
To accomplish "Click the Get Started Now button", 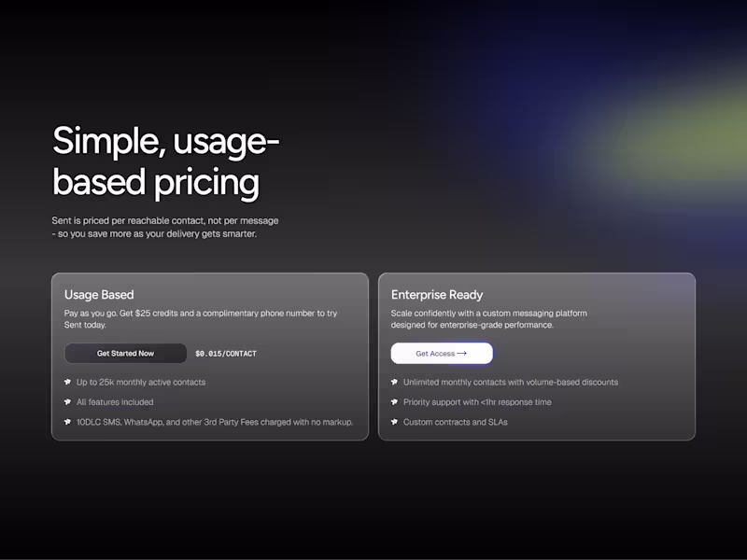I will [125, 354].
